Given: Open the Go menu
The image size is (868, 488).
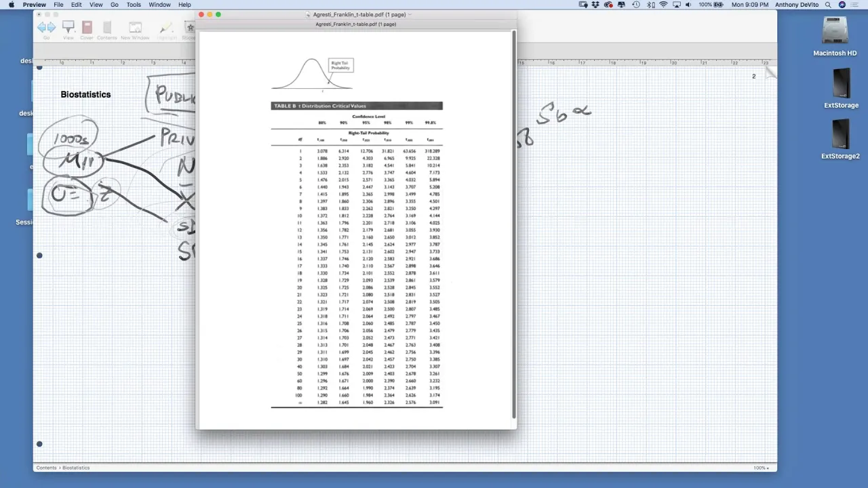Looking at the screenshot, I should (114, 5).
